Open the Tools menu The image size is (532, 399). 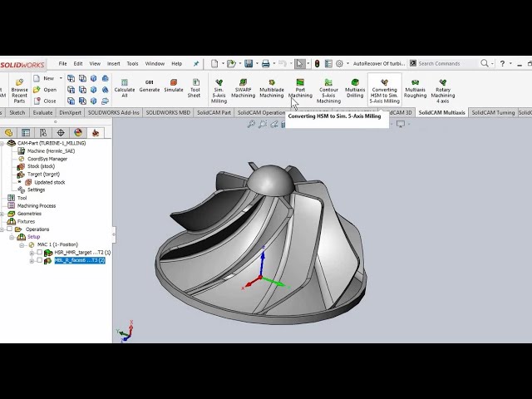point(132,63)
